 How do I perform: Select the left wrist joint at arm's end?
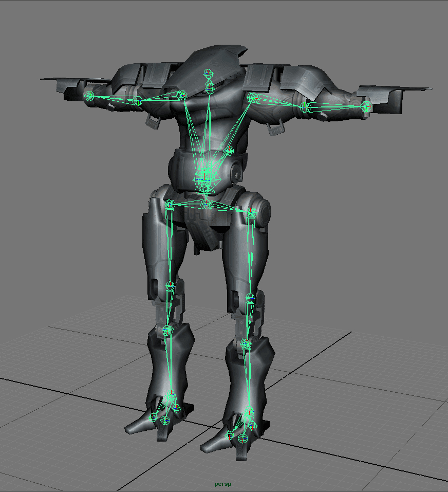89,95
